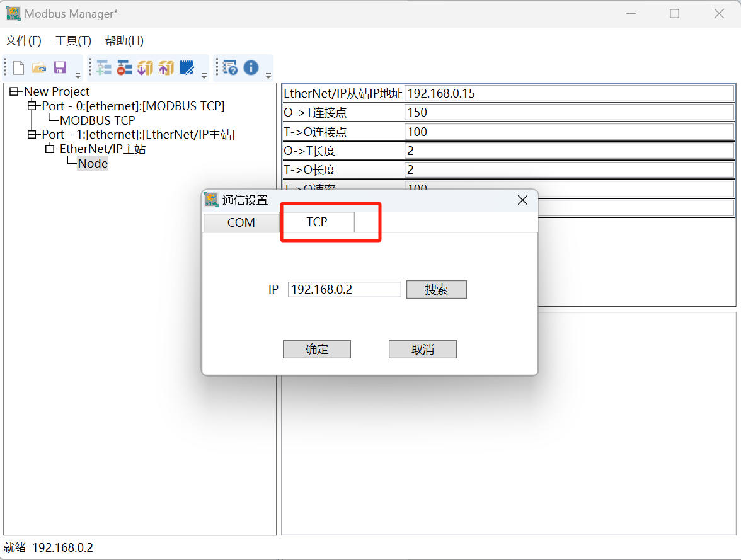Click the 192.168.0.15 slave IP value field

point(569,93)
